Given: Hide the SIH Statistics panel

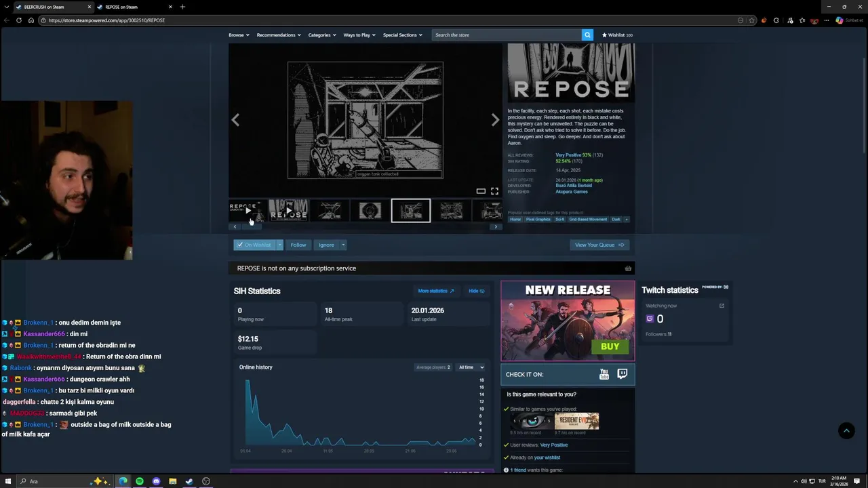Looking at the screenshot, I should [476, 291].
